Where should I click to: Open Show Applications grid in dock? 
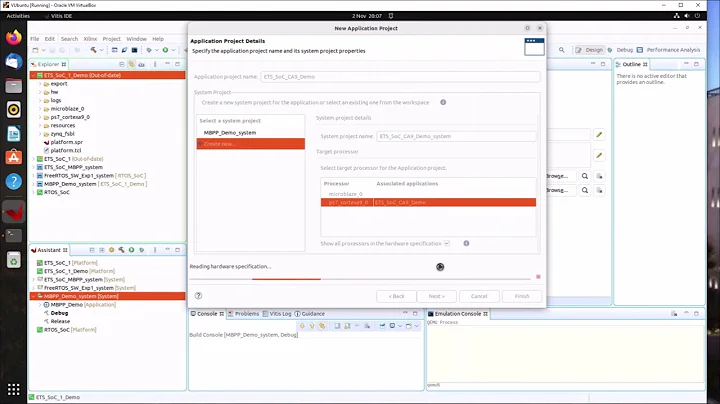pyautogui.click(x=14, y=389)
